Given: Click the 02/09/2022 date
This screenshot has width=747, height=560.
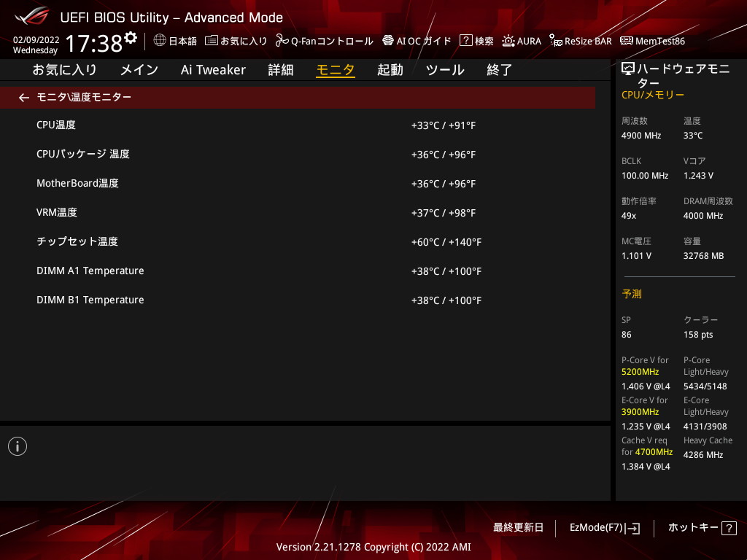Looking at the screenshot, I should click(36, 40).
